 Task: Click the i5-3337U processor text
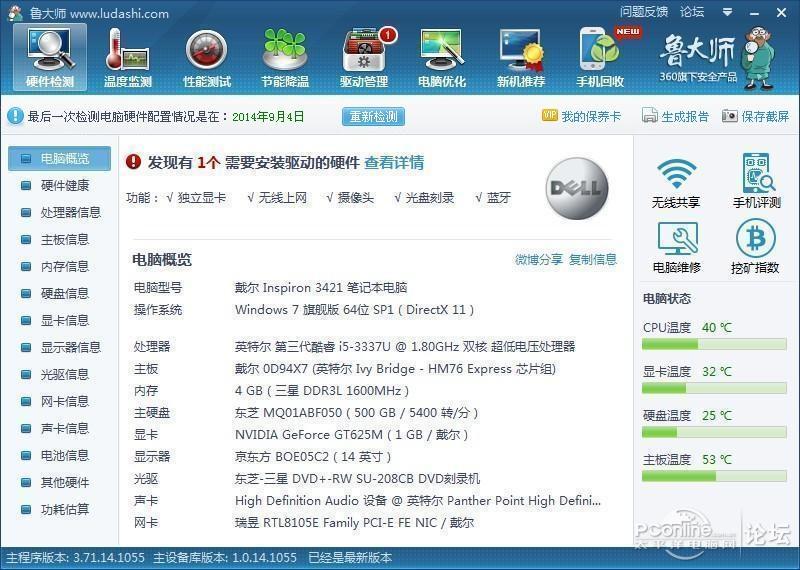click(405, 347)
